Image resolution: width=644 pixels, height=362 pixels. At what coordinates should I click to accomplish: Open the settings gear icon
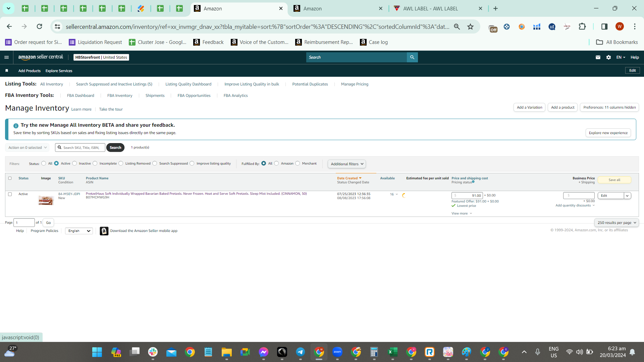(x=608, y=57)
